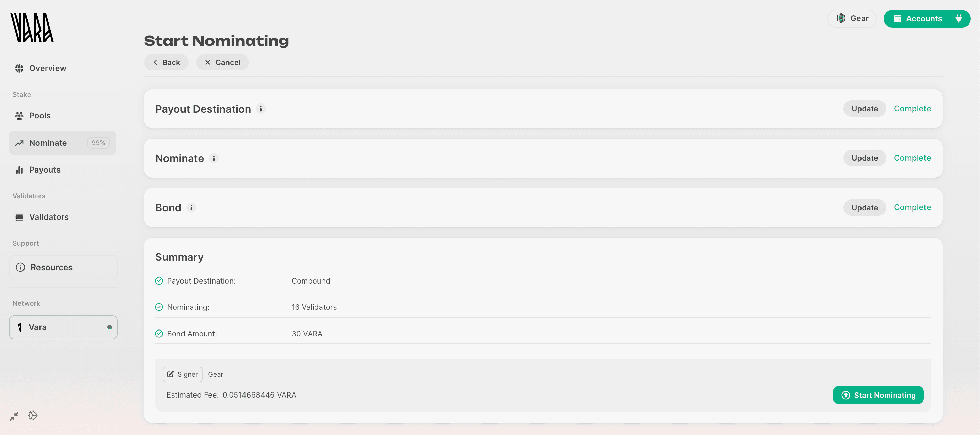Select the Nominate icon in the sidebar
Screen dimensions: 980x435
tap(19, 143)
